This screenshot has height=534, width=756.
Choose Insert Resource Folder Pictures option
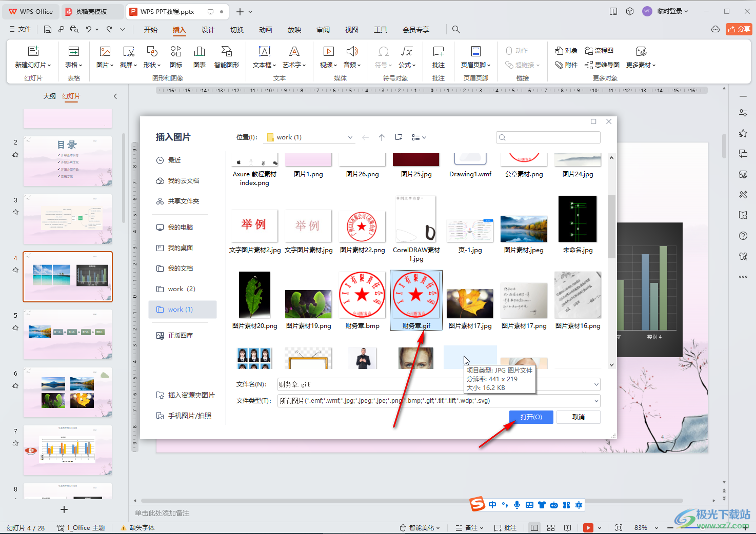(185, 395)
